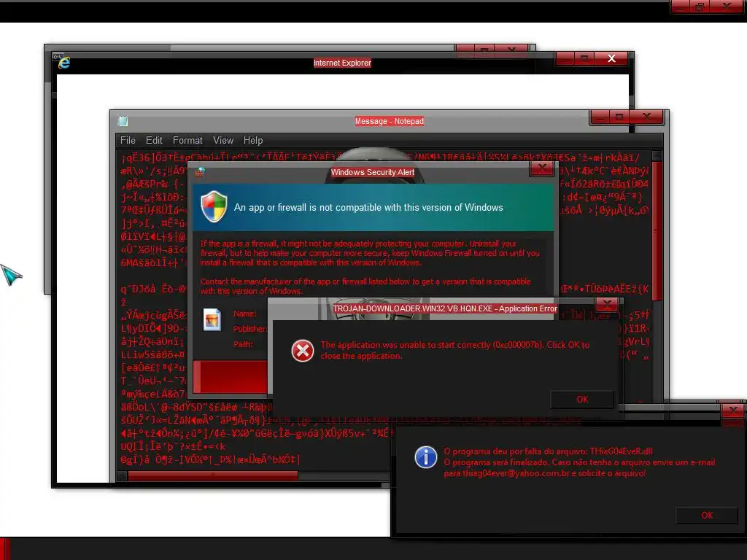Click the blocked app file icon beside Name

pos(212,319)
